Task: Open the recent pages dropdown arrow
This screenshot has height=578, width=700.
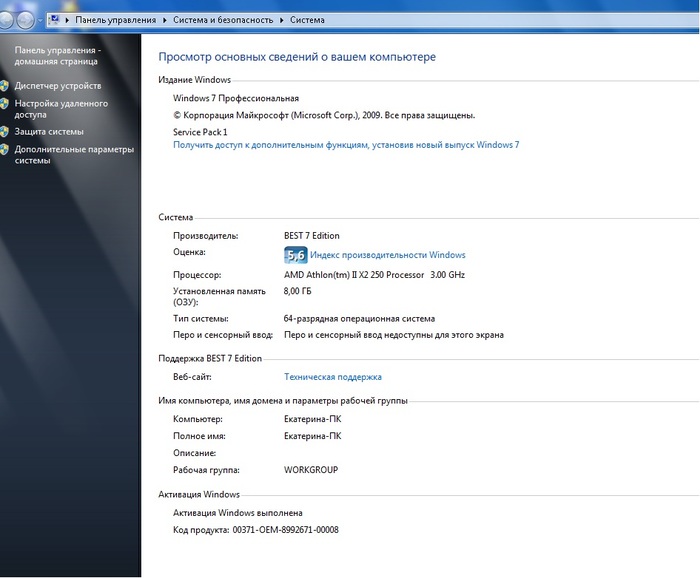Action: point(41,20)
